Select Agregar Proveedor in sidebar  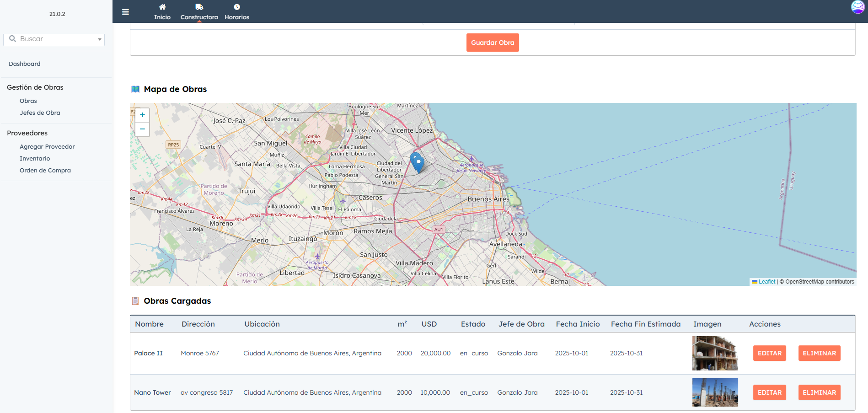(47, 147)
